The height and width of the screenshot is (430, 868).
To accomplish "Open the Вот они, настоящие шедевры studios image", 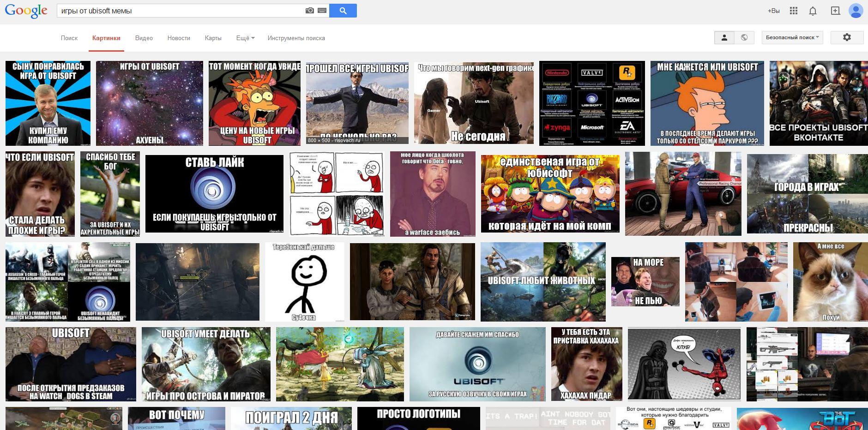I will 674,418.
